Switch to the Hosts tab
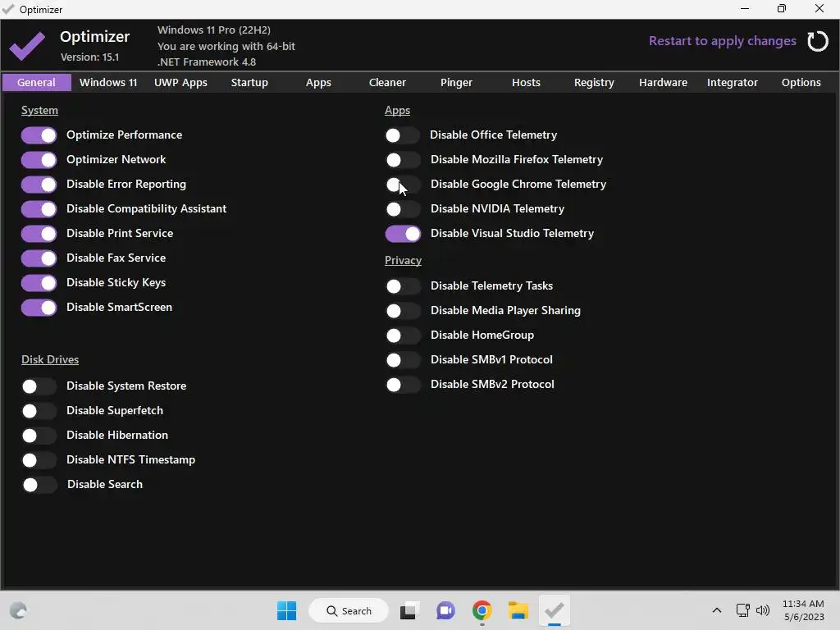The width and height of the screenshot is (840, 630). pyautogui.click(x=526, y=83)
